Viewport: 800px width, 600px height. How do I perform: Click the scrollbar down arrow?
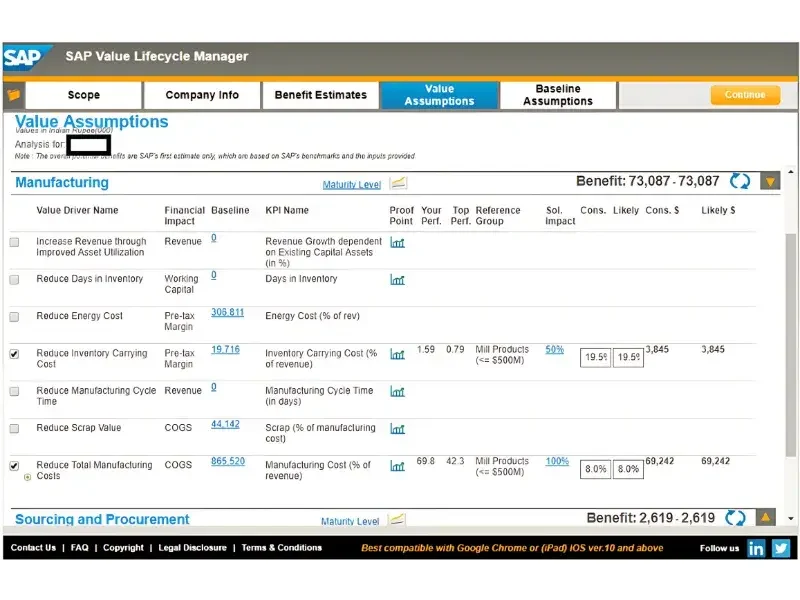791,518
